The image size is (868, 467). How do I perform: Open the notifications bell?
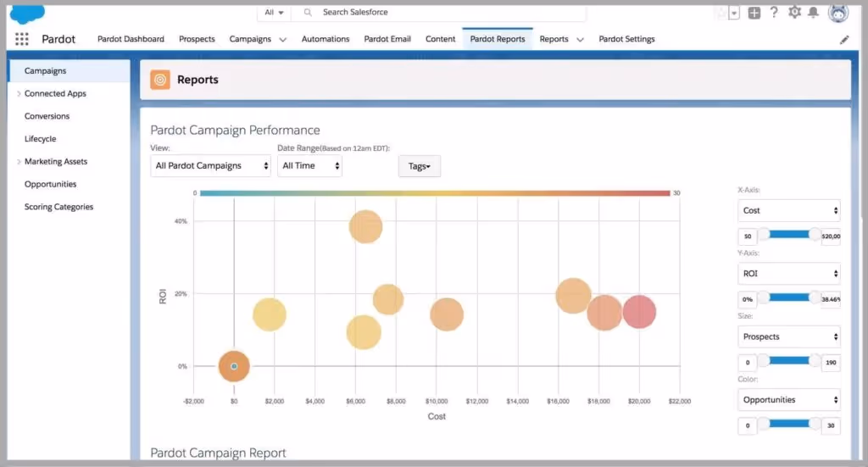coord(813,12)
